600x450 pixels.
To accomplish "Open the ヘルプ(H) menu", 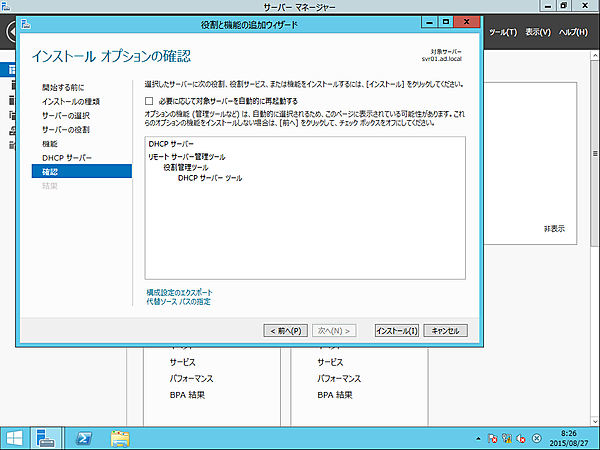I will (x=575, y=32).
